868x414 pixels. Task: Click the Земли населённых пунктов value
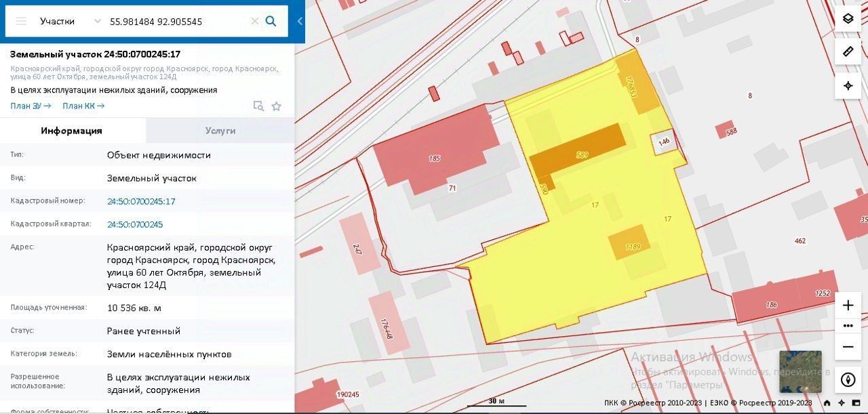(170, 354)
